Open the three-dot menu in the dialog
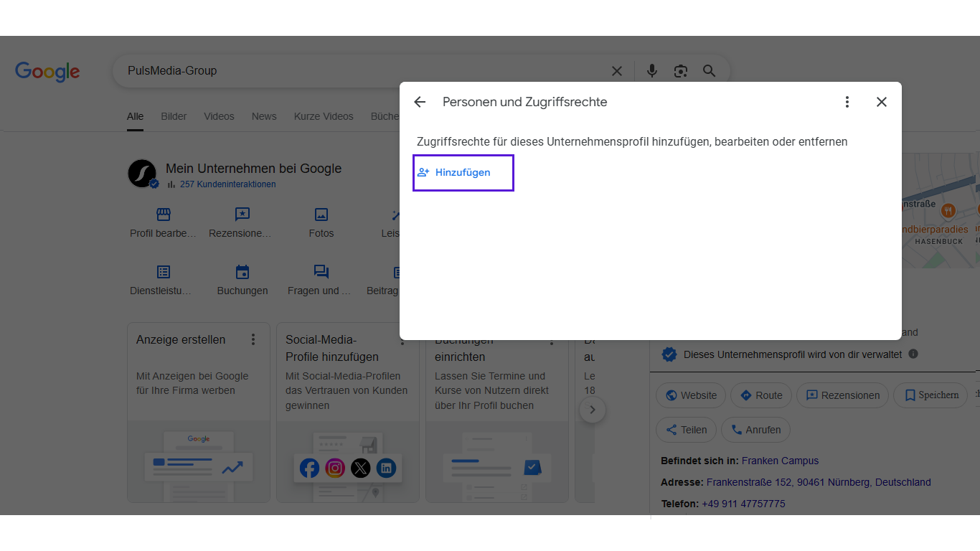This screenshot has width=980, height=551. (x=847, y=102)
